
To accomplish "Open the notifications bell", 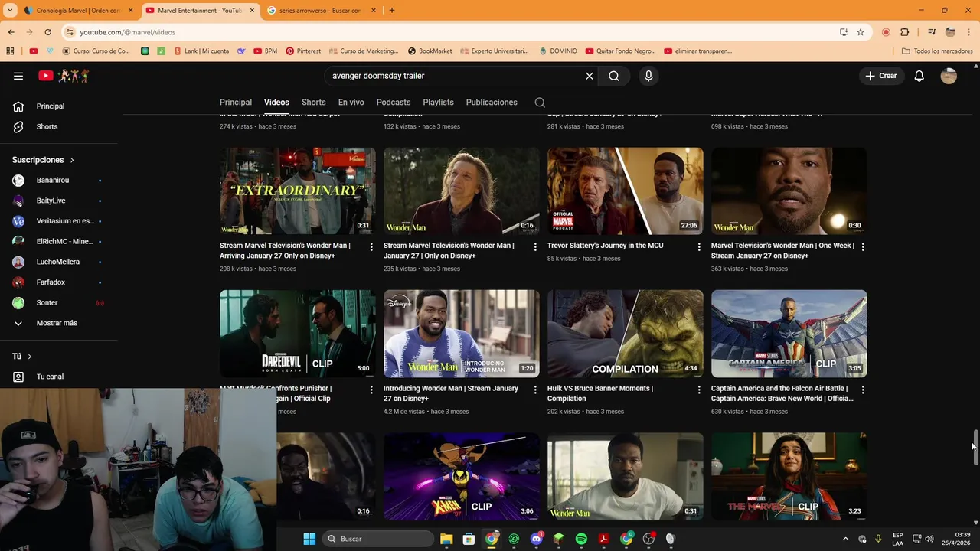I will pyautogui.click(x=919, y=76).
